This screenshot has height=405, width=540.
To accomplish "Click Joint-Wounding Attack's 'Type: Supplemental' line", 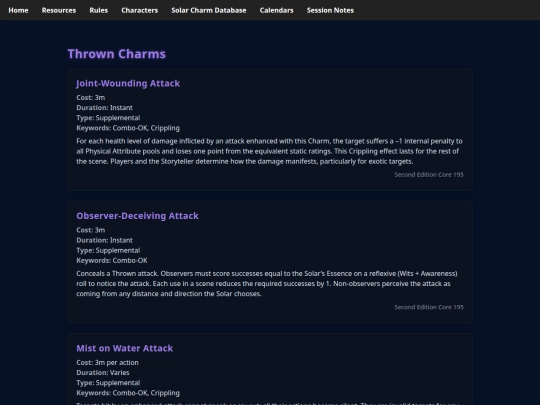I will 108,118.
